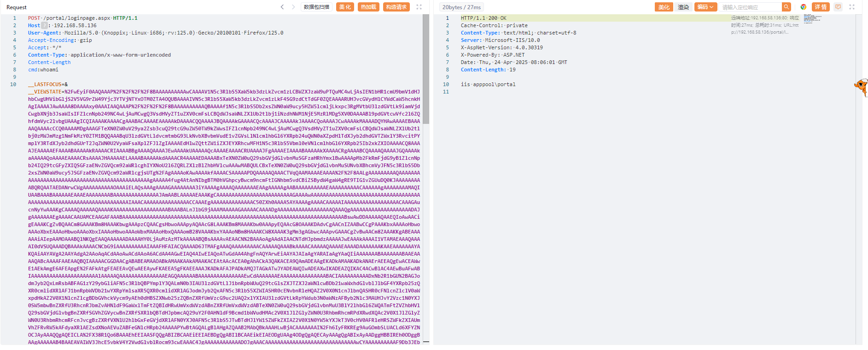Click the iis apppool\portal response body
Screen dimensions: 868x350
[488, 85]
